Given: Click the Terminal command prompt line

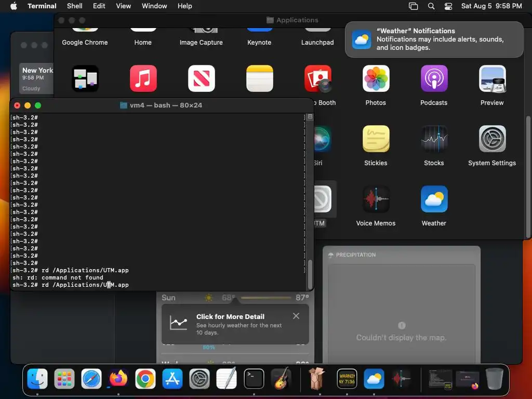Looking at the screenshot, I should [158, 285].
